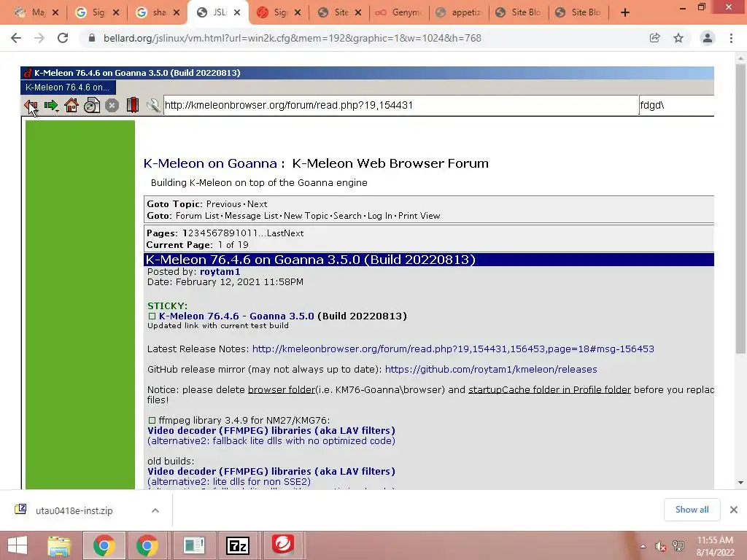The image size is (747, 560).
Task: Go to Previous topic
Action: (x=223, y=204)
